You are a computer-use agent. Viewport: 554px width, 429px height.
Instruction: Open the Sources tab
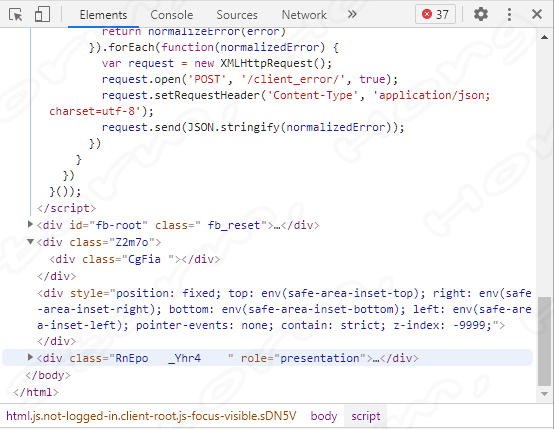coord(237,15)
